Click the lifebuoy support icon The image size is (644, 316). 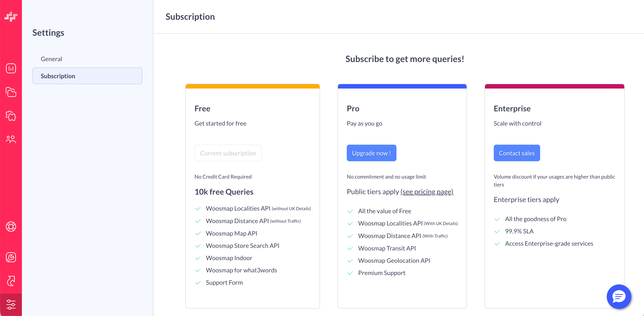pos(11,227)
